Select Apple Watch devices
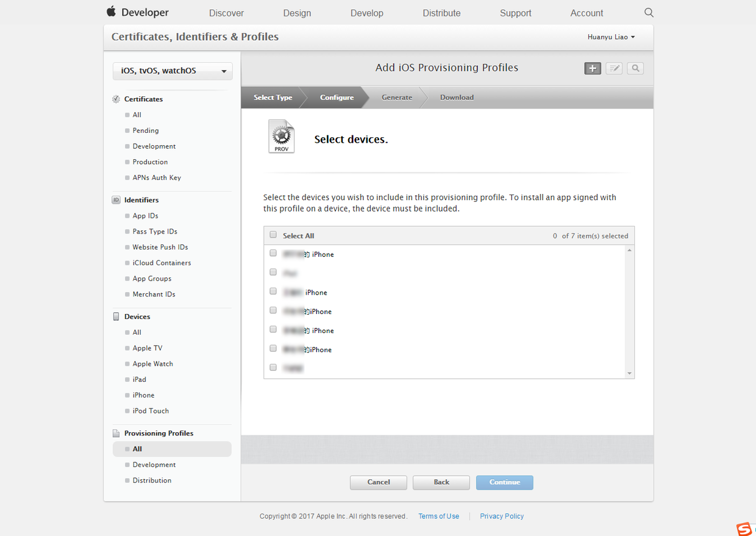Screen dimensions: 756x536 click(x=152, y=364)
